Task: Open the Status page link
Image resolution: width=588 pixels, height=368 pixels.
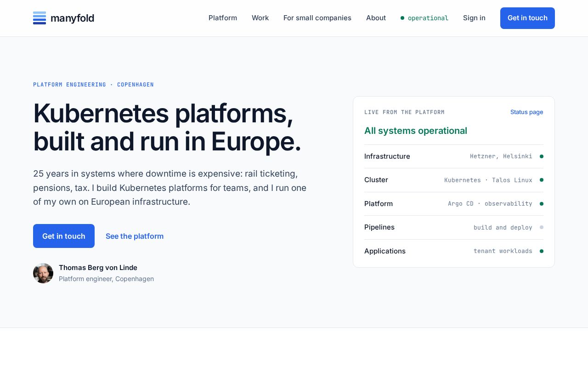Action: click(x=527, y=112)
